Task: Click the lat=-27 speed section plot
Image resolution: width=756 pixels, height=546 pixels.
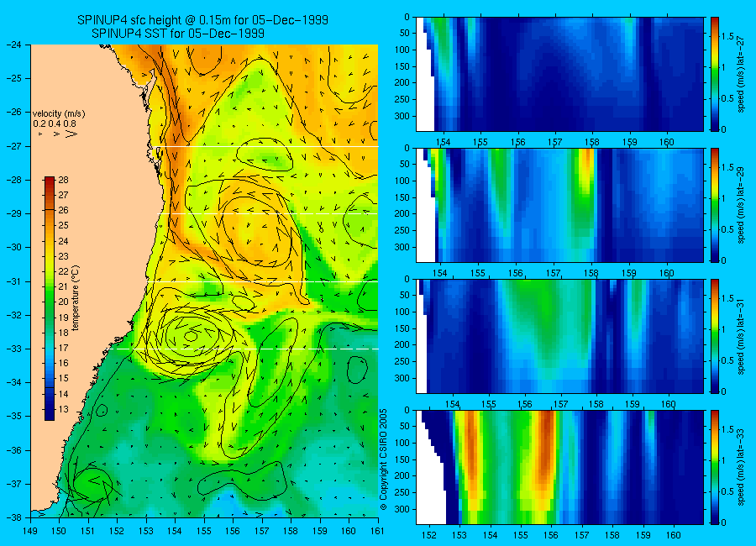Action: [x=559, y=74]
